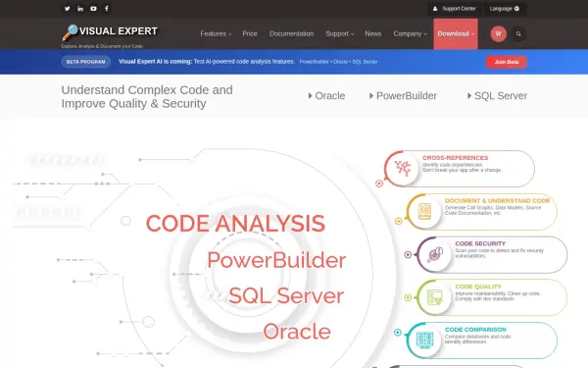This screenshot has height=368, width=588.
Task: Open the Facebook social icon
Action: pos(107,8)
